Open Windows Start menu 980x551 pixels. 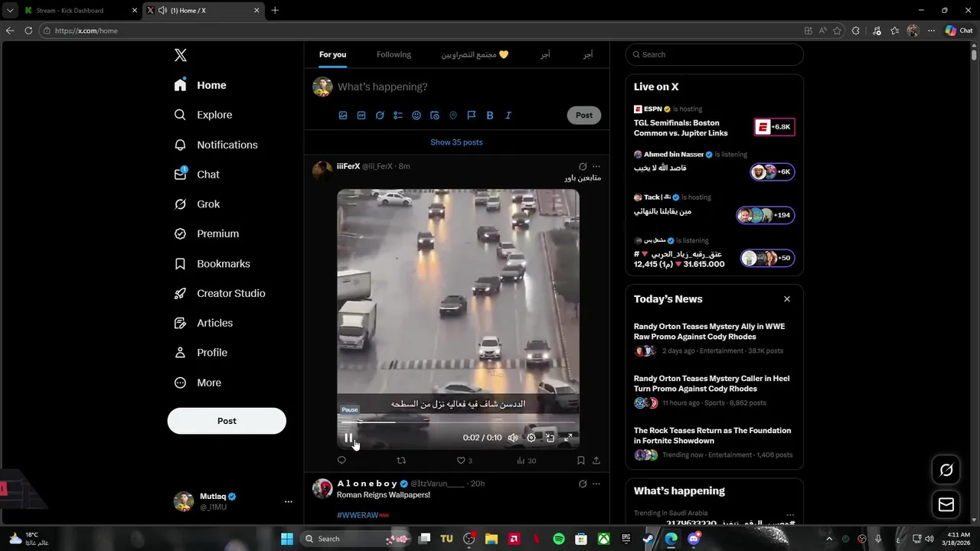click(287, 539)
